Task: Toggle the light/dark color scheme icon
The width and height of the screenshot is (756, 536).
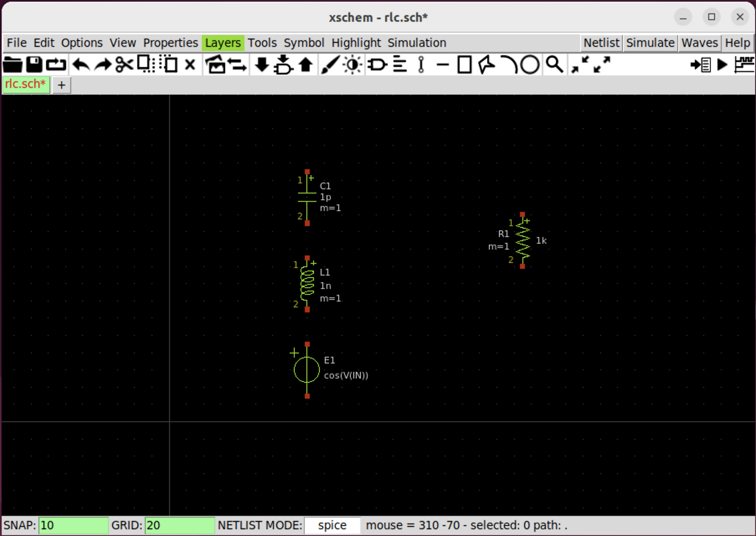Action: click(x=352, y=65)
